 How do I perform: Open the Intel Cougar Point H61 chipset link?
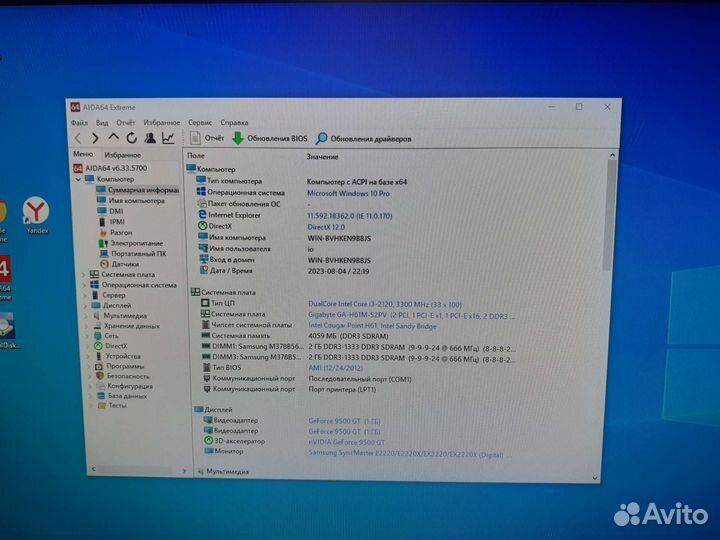click(x=372, y=326)
